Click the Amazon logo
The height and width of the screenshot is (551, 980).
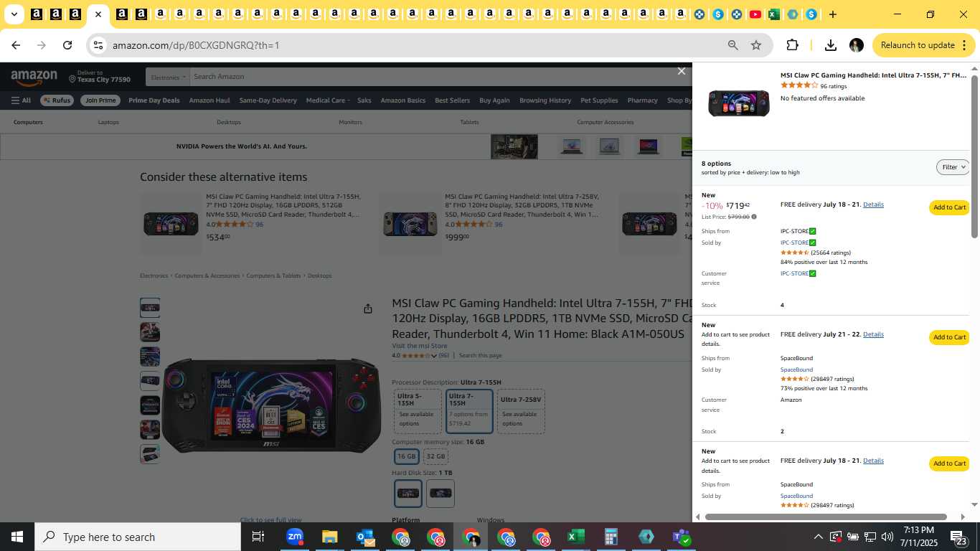[x=34, y=77]
